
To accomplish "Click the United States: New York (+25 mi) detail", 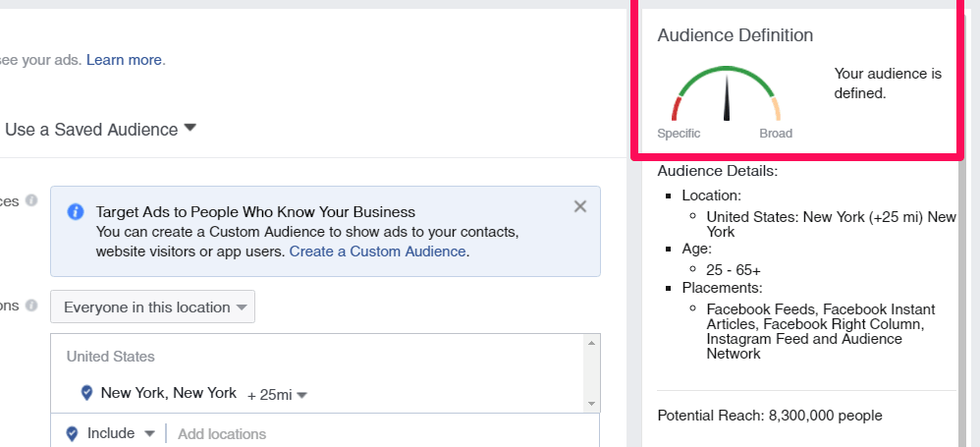I will (832, 224).
